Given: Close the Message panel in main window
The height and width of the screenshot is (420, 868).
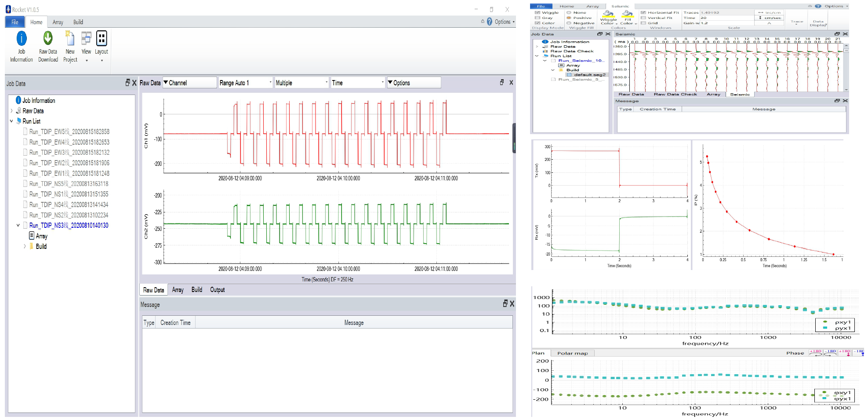Looking at the screenshot, I should click(x=512, y=303).
